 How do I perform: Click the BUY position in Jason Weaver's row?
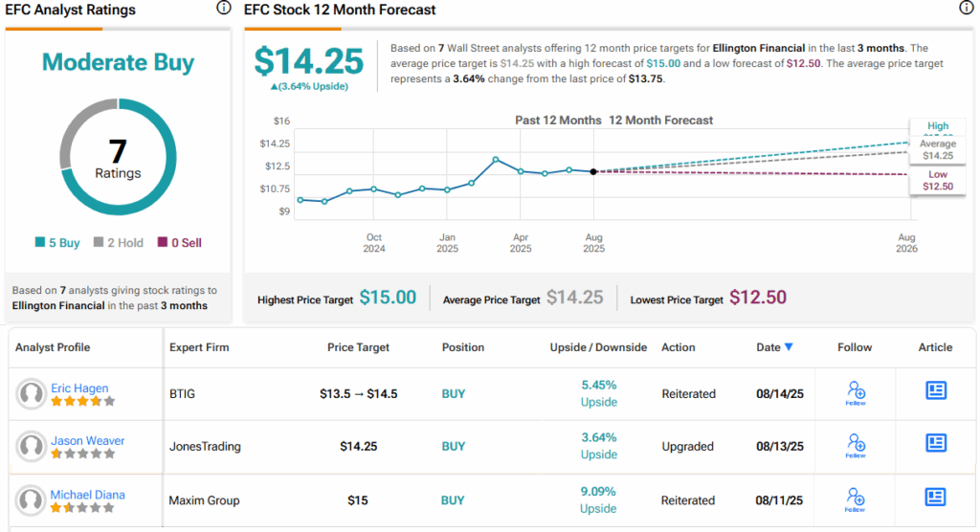click(453, 446)
